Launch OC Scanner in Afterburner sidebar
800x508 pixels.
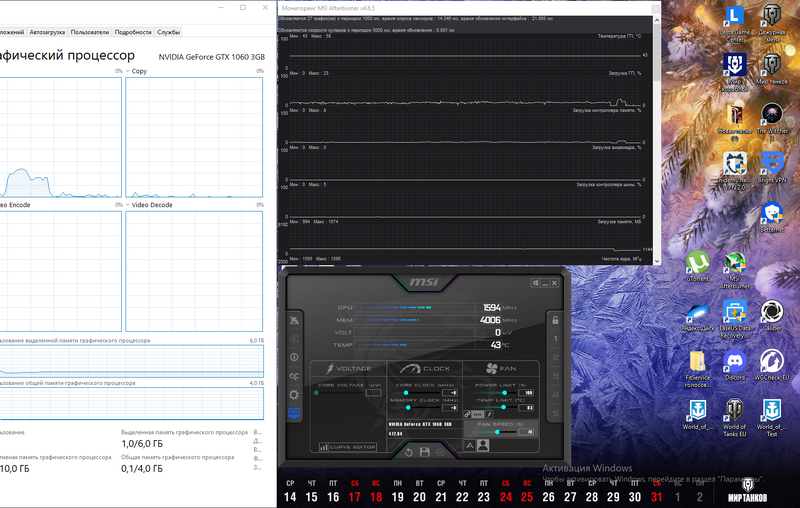tap(294, 376)
